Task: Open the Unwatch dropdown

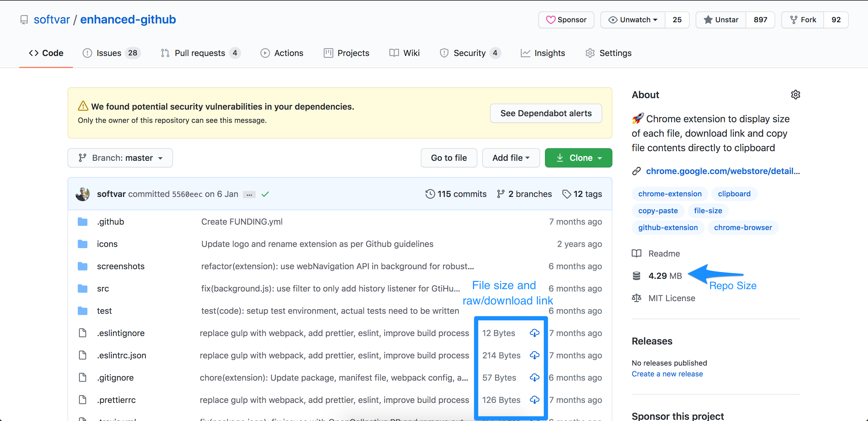Action: click(633, 20)
